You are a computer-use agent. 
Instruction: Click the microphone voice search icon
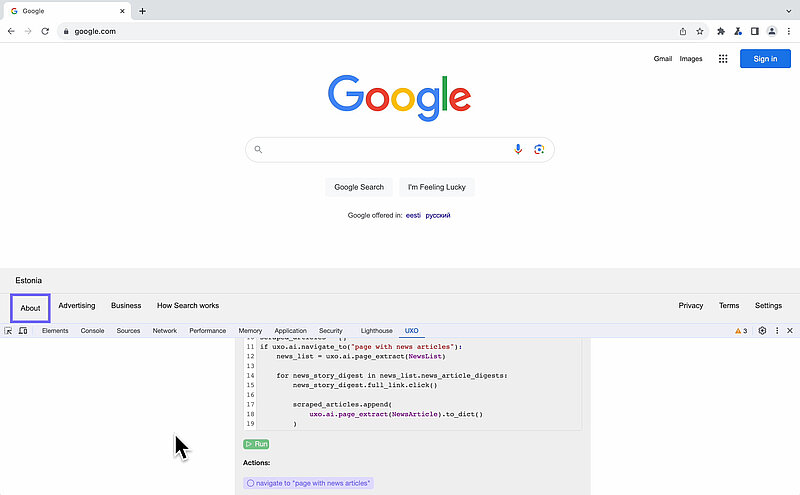point(518,150)
